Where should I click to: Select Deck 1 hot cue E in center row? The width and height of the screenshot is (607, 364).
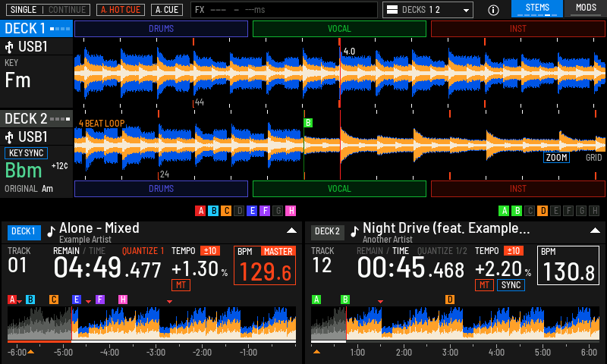252,211
